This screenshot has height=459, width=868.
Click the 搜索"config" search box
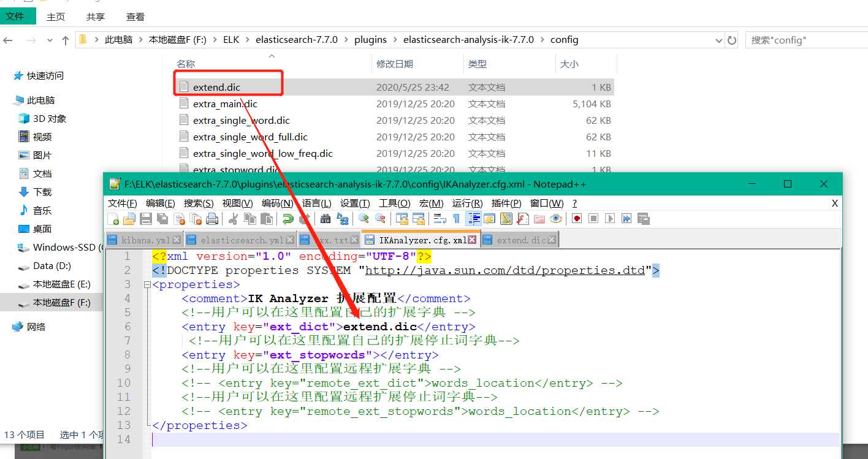[805, 40]
